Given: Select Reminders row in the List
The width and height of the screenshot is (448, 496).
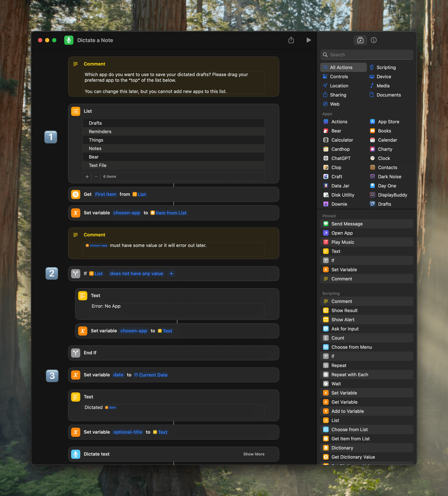Looking at the screenshot, I should [174, 131].
